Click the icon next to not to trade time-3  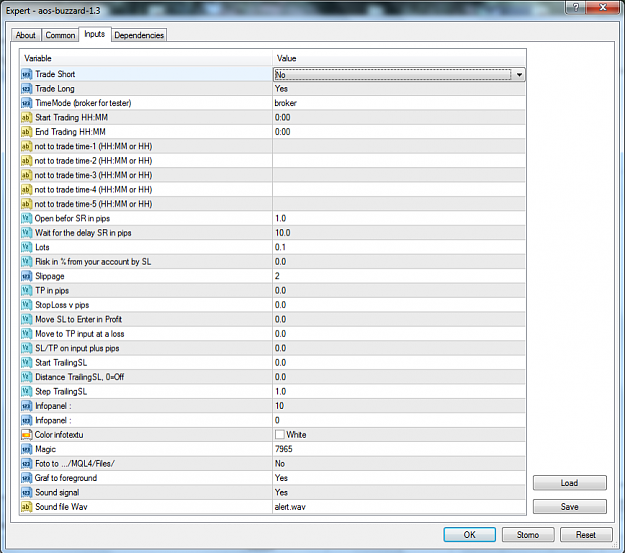coord(26,175)
